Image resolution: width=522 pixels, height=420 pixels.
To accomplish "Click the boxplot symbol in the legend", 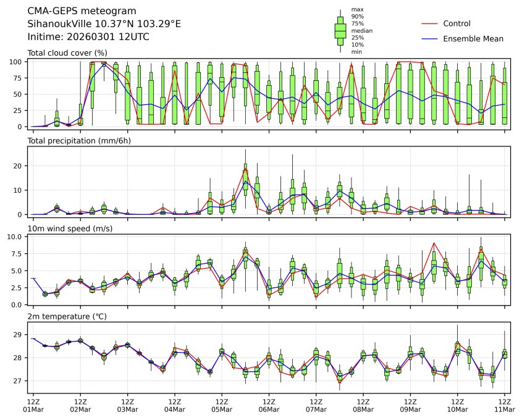I will pyautogui.click(x=340, y=30).
